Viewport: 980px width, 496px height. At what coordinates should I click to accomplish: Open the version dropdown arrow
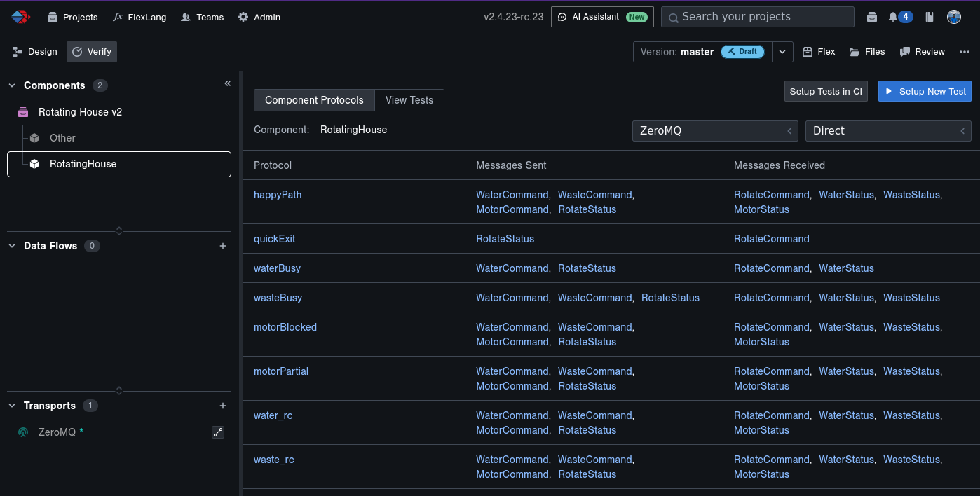(783, 52)
